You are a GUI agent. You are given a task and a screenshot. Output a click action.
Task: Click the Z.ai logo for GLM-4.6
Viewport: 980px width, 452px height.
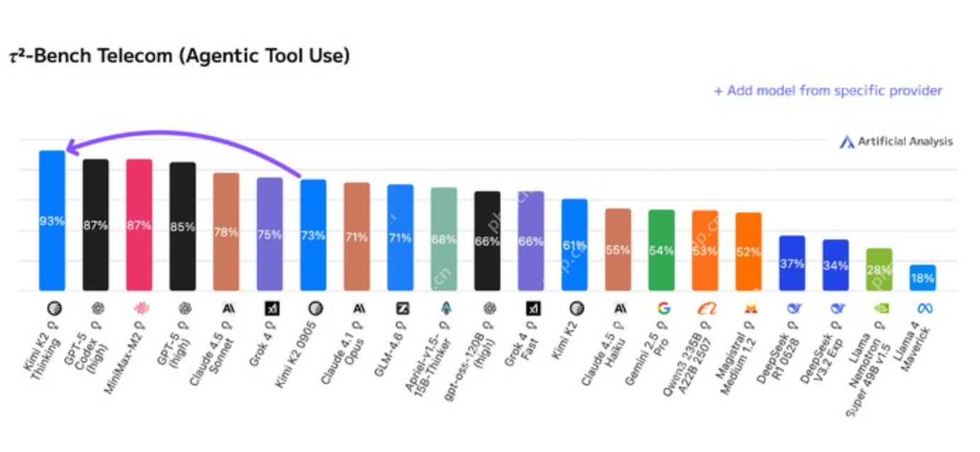pyautogui.click(x=402, y=308)
